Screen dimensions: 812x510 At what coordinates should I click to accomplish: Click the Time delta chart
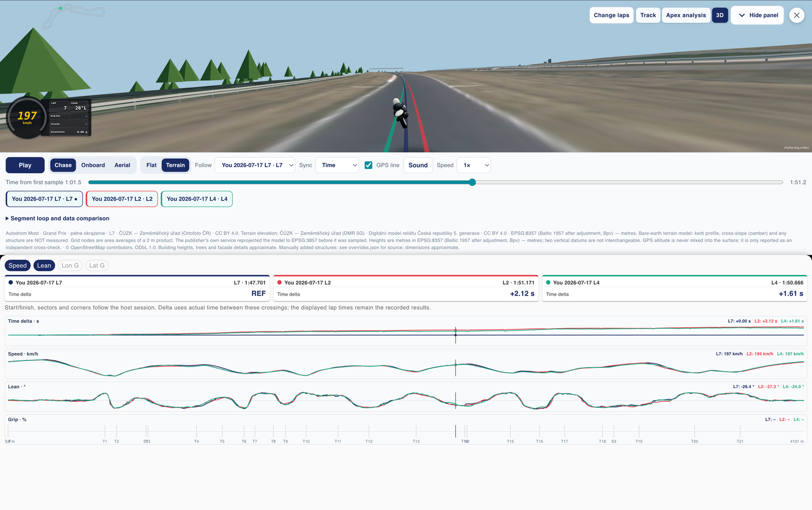click(x=406, y=331)
